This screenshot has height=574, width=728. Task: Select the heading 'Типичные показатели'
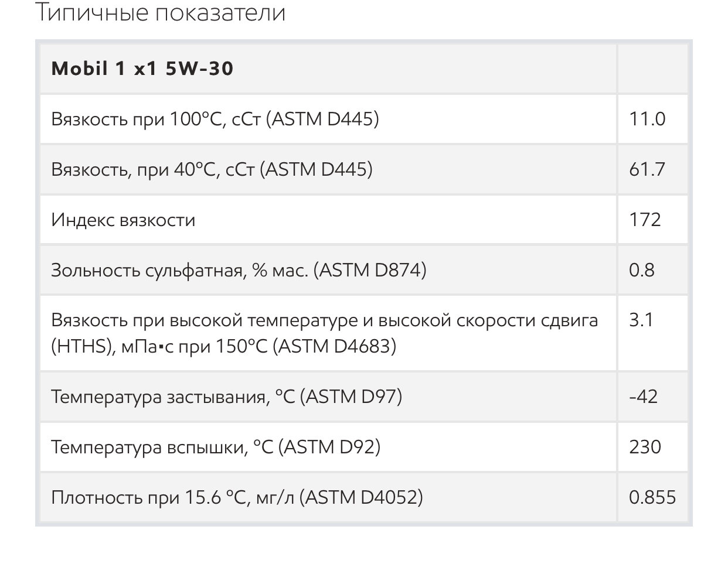pyautogui.click(x=161, y=12)
